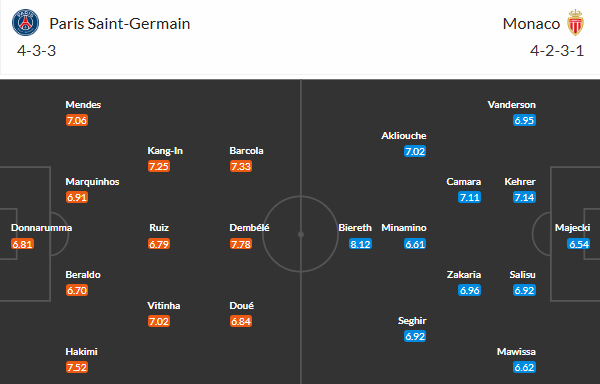Open the Monaco team name link
Screen dimensions: 600x384
tap(531, 24)
